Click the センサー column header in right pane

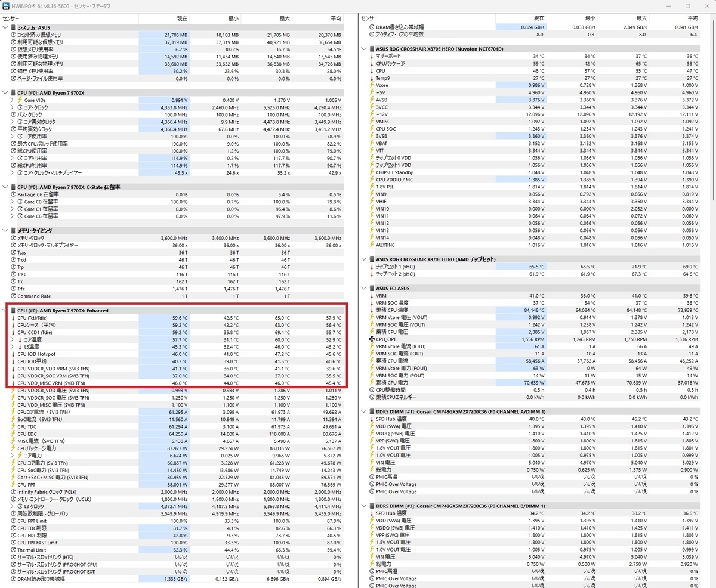point(427,18)
